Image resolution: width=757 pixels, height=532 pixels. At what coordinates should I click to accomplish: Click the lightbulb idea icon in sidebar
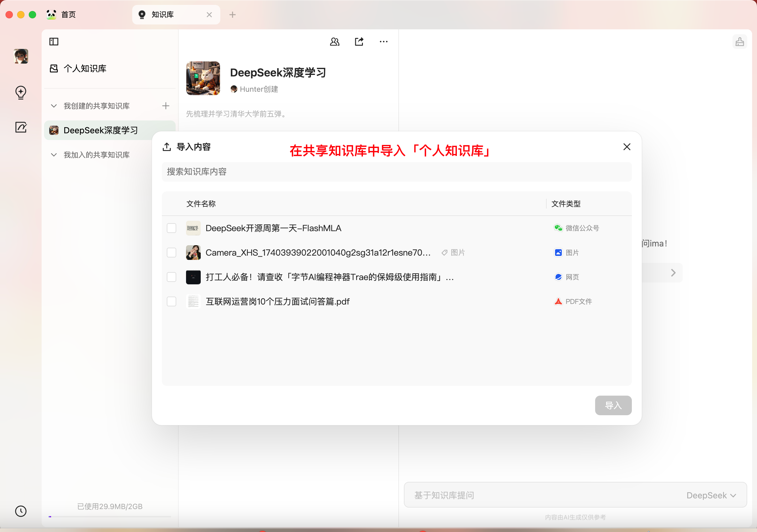(21, 93)
